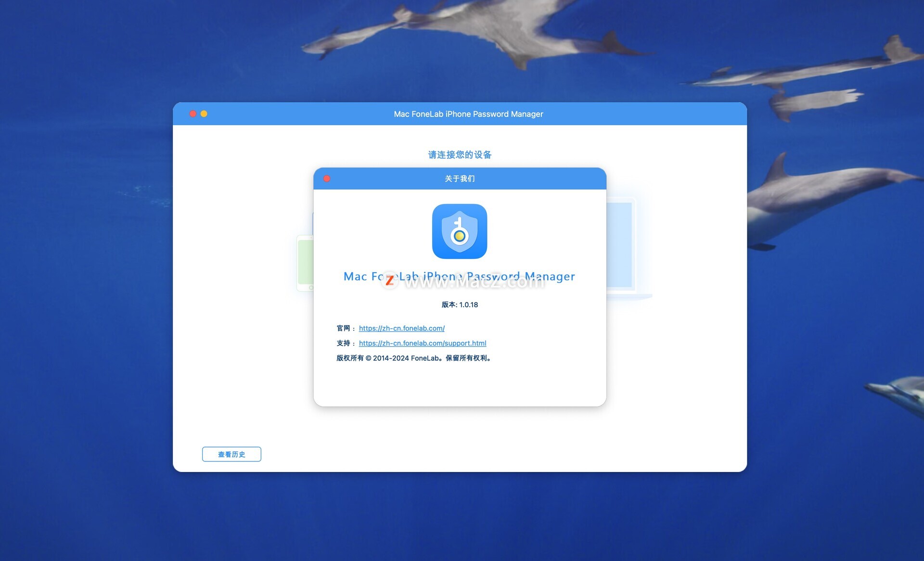Click the main window title text

468,114
